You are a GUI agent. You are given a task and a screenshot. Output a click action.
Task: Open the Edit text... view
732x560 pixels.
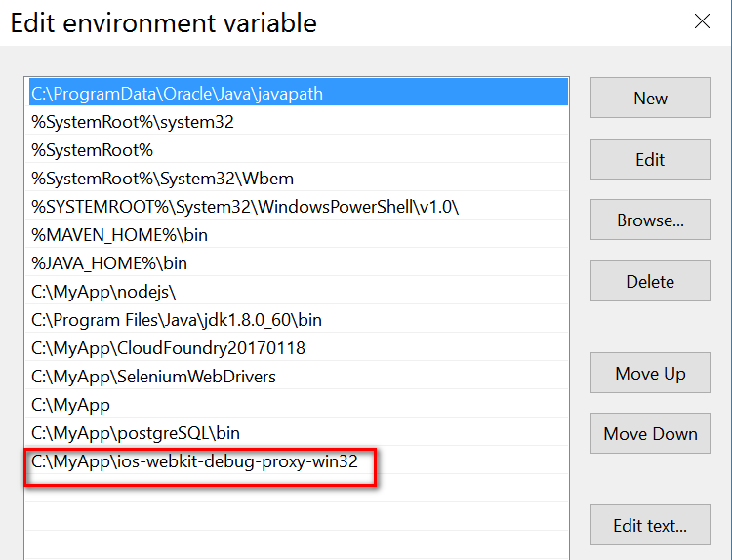[x=650, y=525]
